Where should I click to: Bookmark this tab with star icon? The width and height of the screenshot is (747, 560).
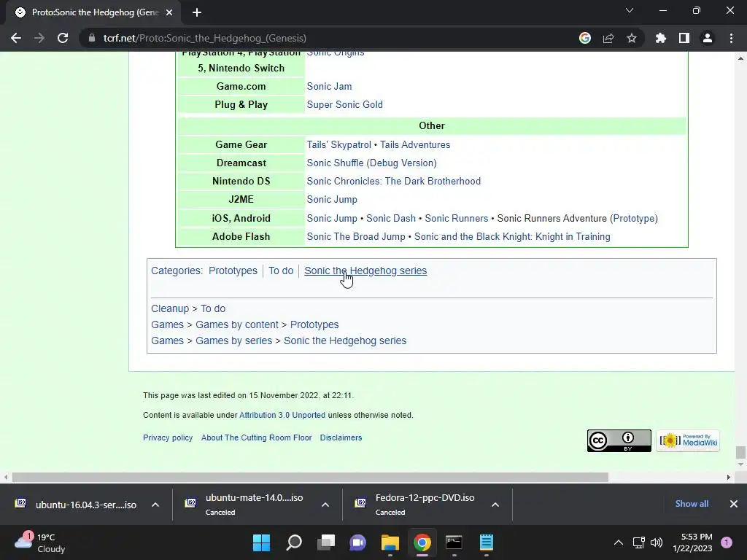[x=632, y=38]
